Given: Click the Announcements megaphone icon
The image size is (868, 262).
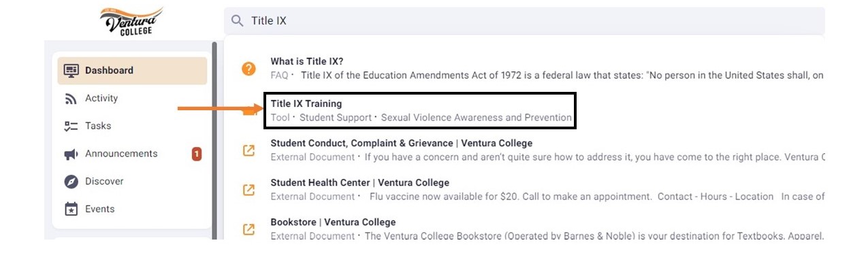Looking at the screenshot, I should 71,154.
